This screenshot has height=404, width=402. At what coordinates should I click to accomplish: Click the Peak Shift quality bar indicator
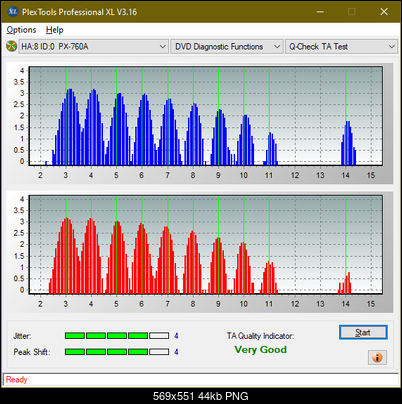point(117,352)
